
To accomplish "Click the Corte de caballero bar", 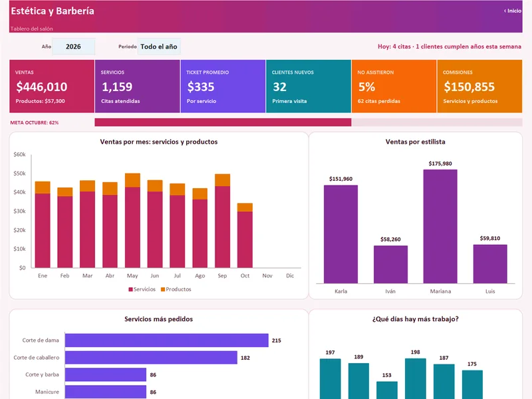I will click(x=151, y=358).
